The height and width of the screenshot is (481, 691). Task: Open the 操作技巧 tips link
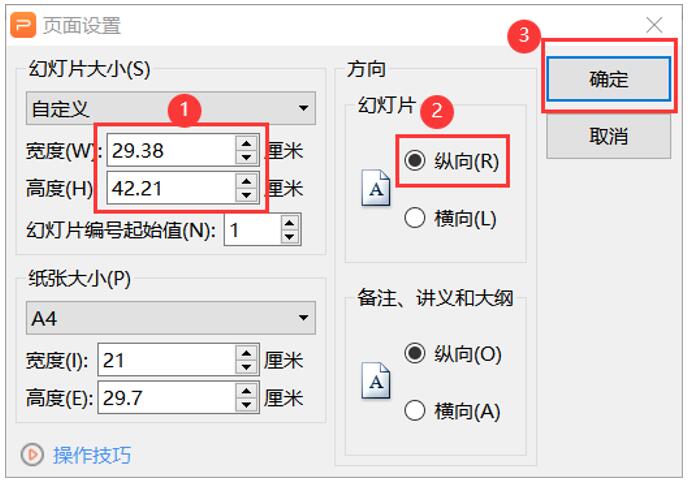point(91,455)
